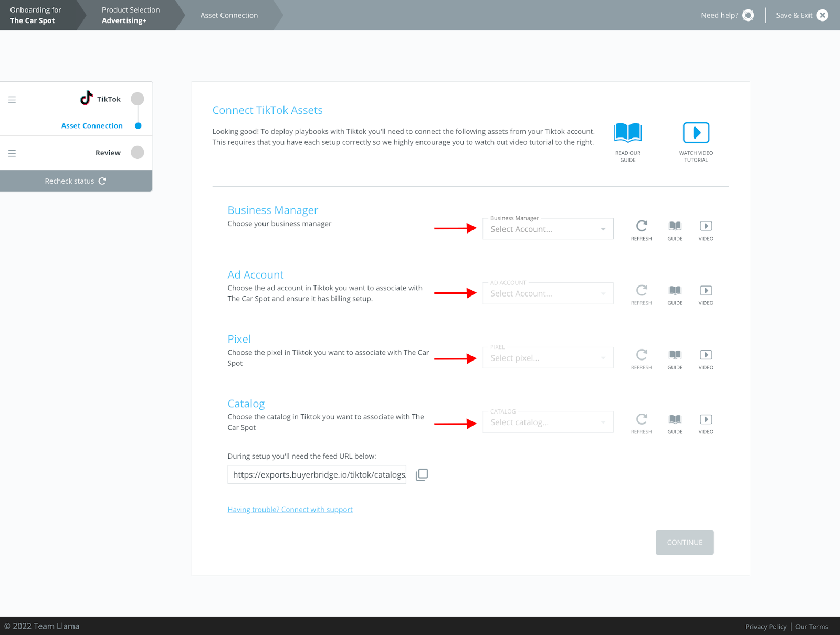840x635 pixels.
Task: Open the Pixel video icon
Action: pyautogui.click(x=706, y=355)
